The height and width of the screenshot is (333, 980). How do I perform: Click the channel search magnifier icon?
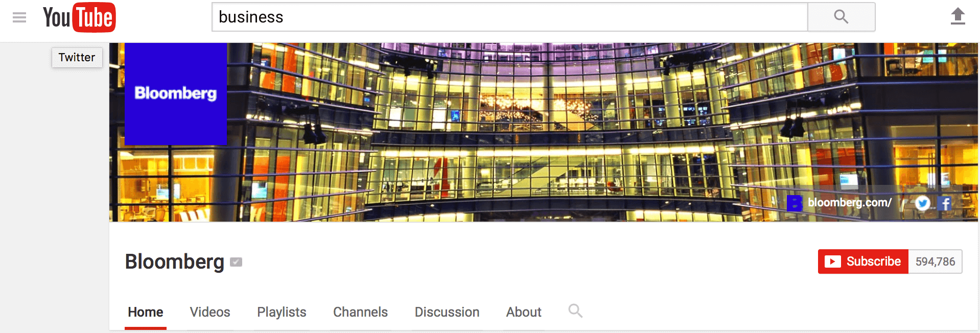click(x=575, y=311)
